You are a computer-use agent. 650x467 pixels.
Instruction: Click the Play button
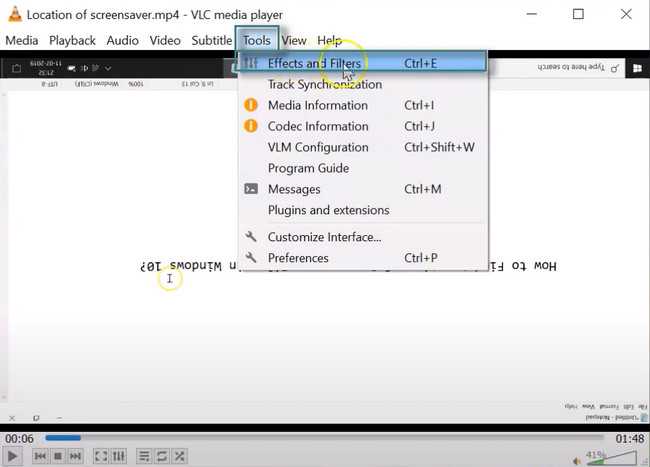[12, 456]
